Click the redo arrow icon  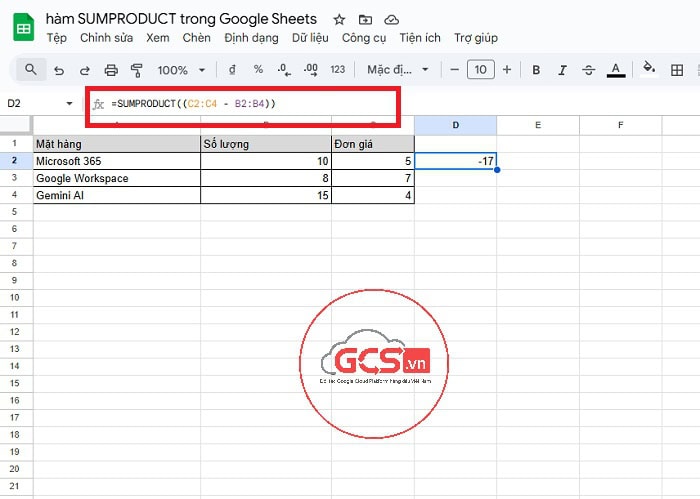pos(85,70)
